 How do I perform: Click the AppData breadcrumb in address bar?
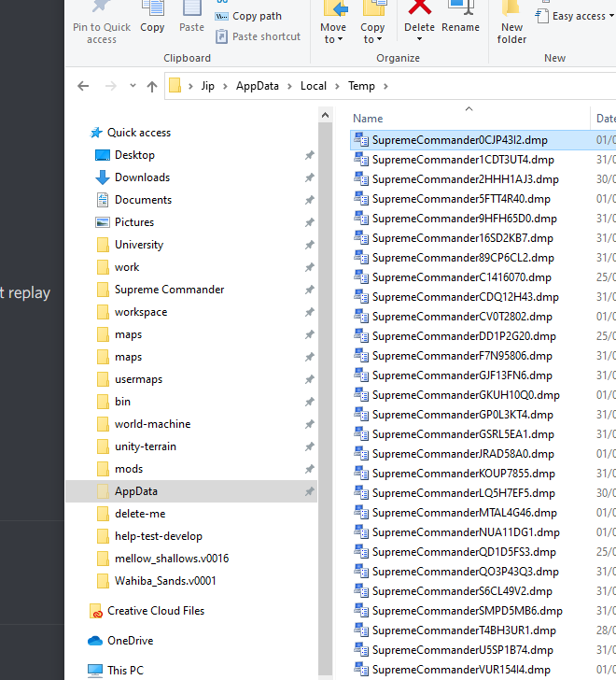tap(258, 86)
